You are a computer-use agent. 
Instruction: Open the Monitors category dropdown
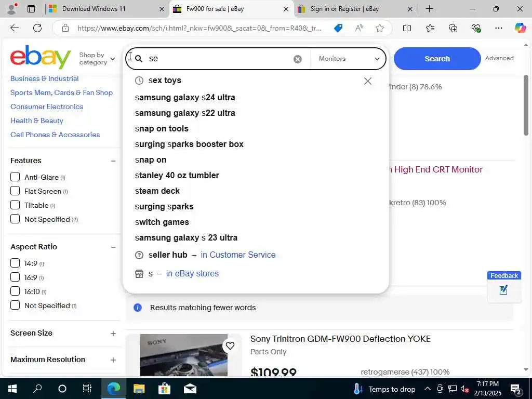(349, 59)
